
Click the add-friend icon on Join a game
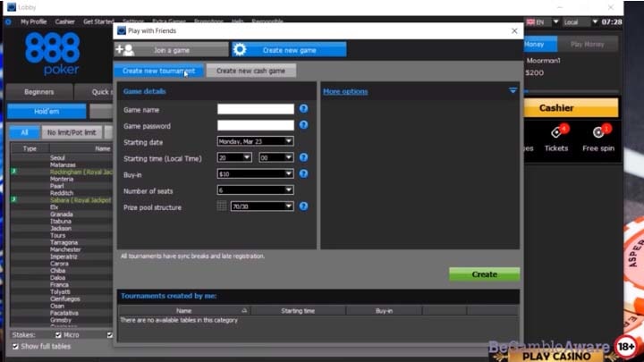click(125, 50)
